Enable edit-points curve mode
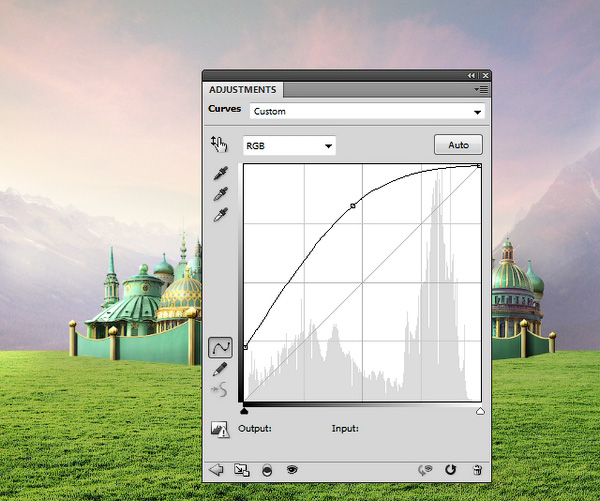The image size is (600, 501). click(x=220, y=347)
